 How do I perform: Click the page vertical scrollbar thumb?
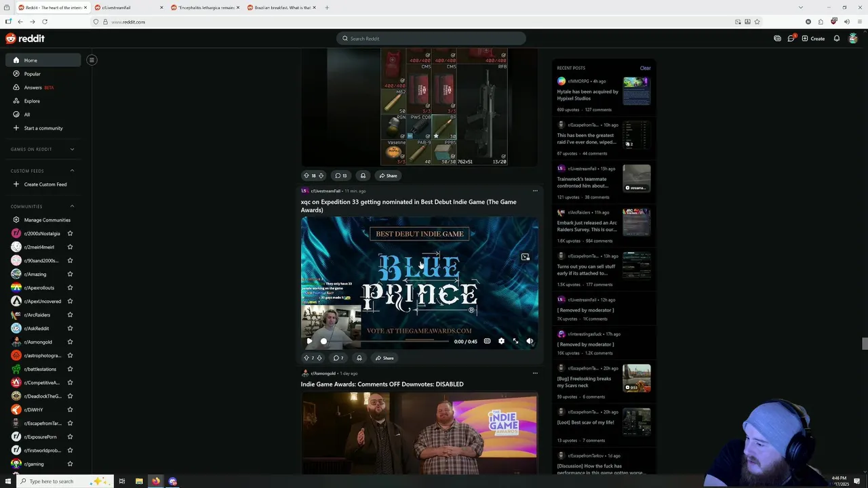pos(865,344)
